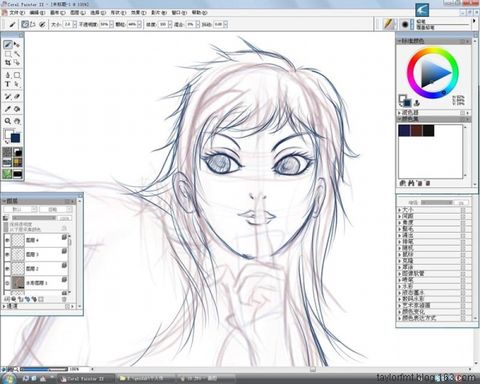Expand the 角度 brush control section

(x=399, y=222)
